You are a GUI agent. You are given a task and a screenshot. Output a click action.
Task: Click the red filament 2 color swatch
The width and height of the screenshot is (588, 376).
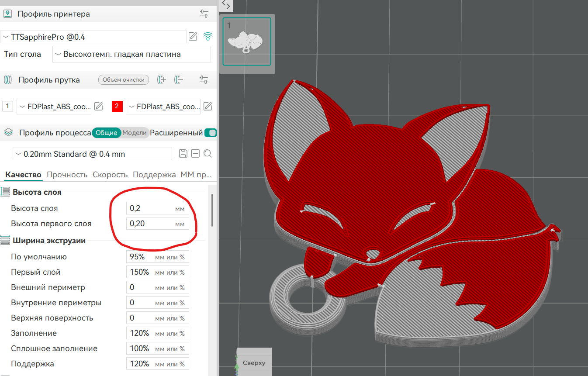[117, 106]
